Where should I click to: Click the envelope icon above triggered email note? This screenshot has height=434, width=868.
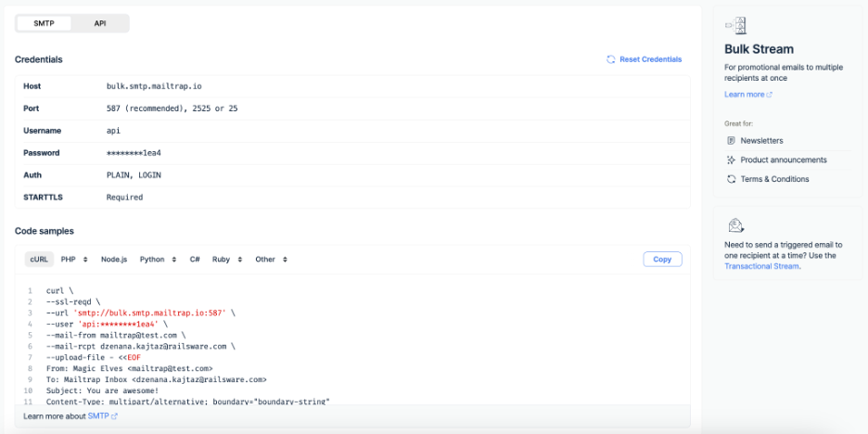[736, 225]
